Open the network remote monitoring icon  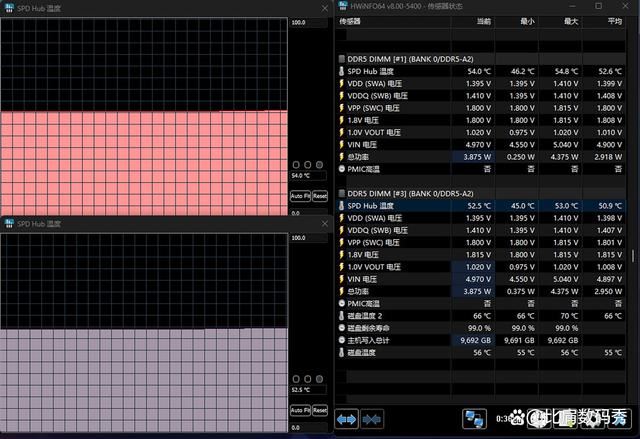[473, 417]
